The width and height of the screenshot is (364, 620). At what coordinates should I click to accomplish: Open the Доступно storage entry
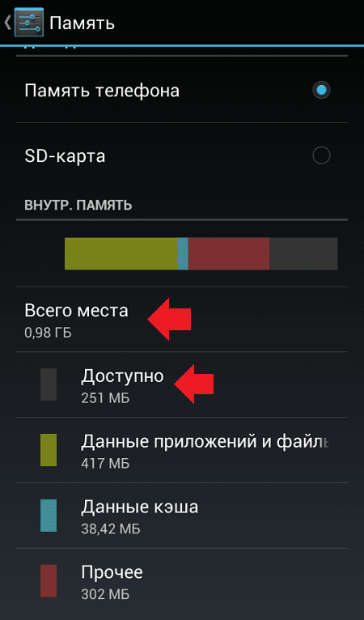(x=182, y=384)
